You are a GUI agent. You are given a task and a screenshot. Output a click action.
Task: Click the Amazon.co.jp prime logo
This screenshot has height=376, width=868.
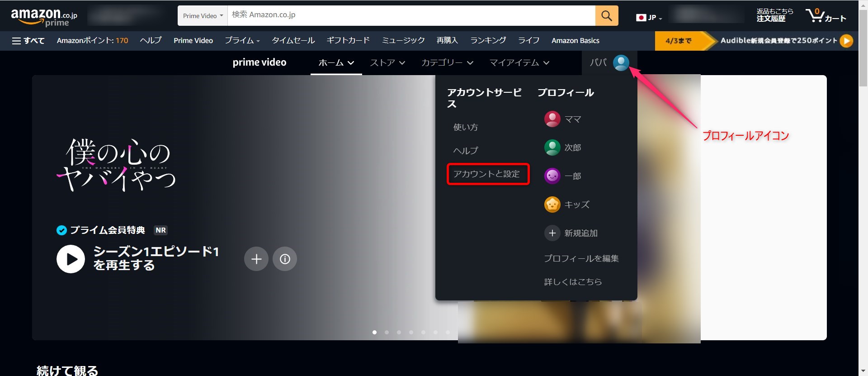point(44,18)
